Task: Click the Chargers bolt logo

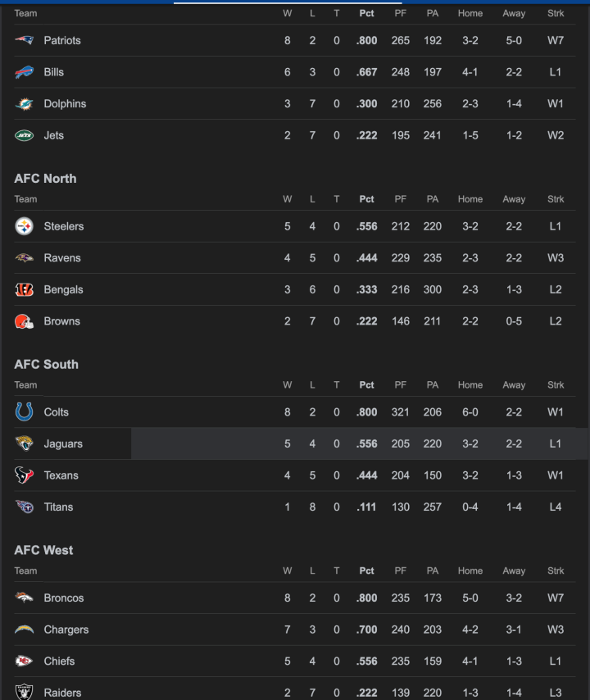Action: point(25,630)
